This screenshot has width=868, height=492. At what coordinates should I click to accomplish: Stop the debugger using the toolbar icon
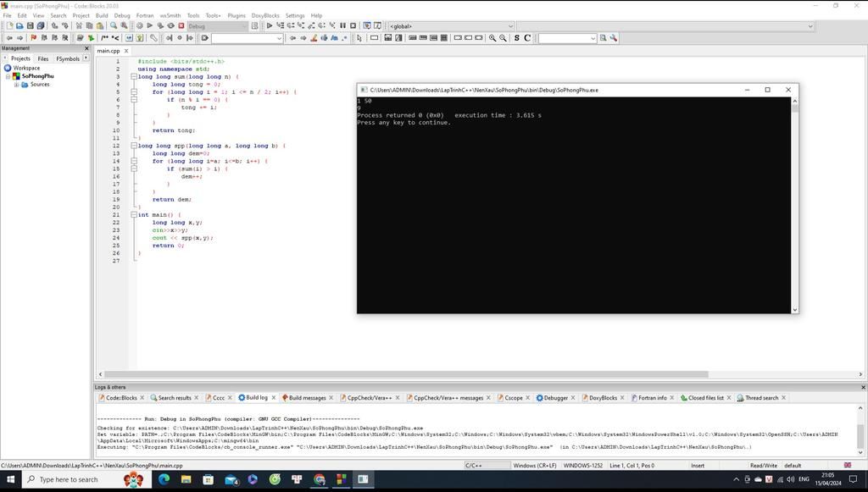353,25
